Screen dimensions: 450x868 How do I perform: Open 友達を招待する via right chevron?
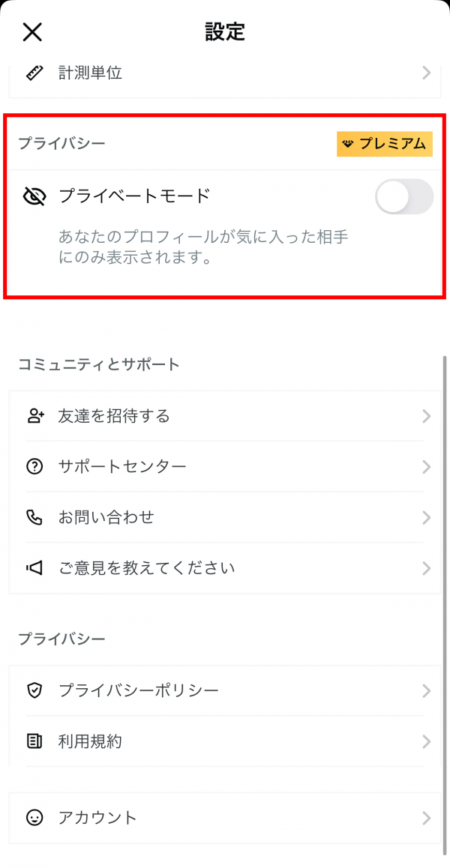pos(426,416)
